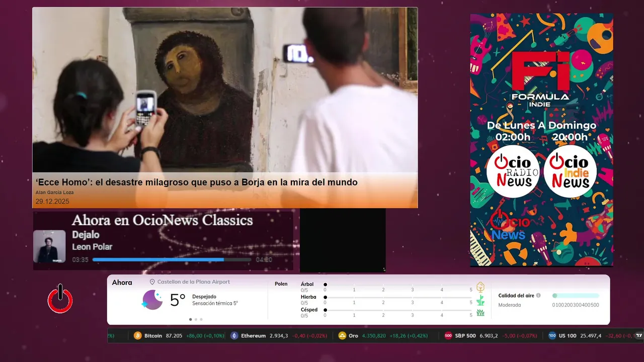The width and height of the screenshot is (644, 362).
Task: Click the Césped pollen scale bar
Action: pos(398,310)
